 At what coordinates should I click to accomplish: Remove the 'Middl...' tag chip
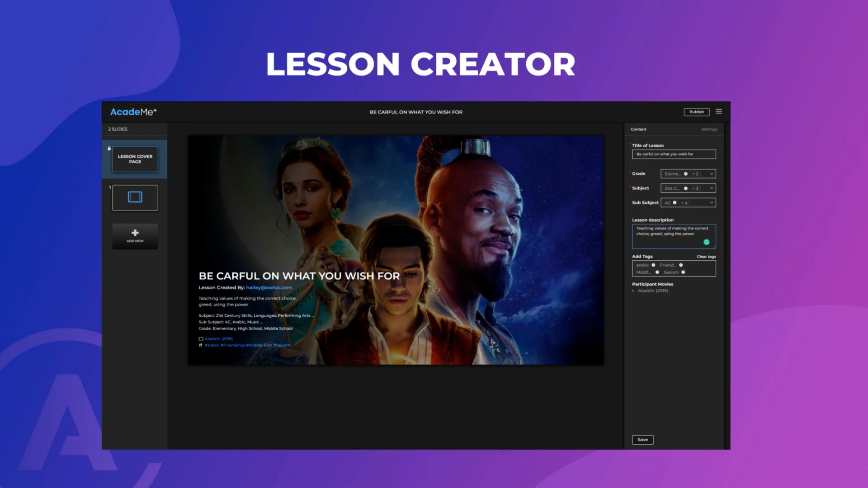coord(657,272)
